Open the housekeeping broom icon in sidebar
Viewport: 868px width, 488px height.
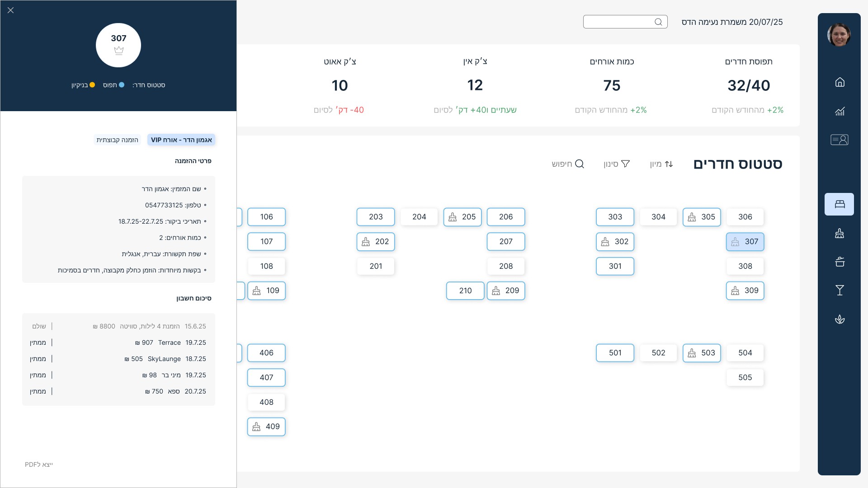(840, 234)
